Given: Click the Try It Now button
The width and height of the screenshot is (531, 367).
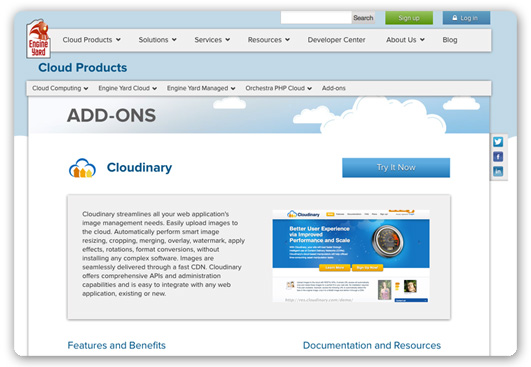Looking at the screenshot, I should pyautogui.click(x=396, y=168).
